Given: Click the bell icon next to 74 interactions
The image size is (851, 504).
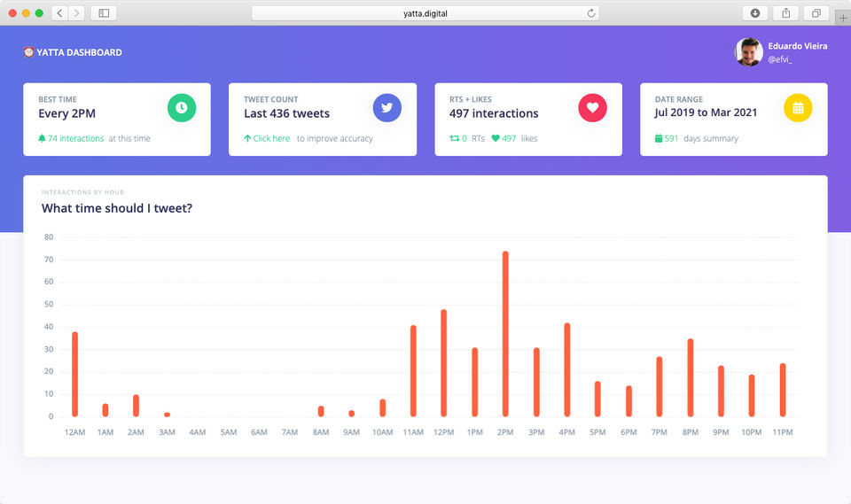Looking at the screenshot, I should click(x=42, y=138).
